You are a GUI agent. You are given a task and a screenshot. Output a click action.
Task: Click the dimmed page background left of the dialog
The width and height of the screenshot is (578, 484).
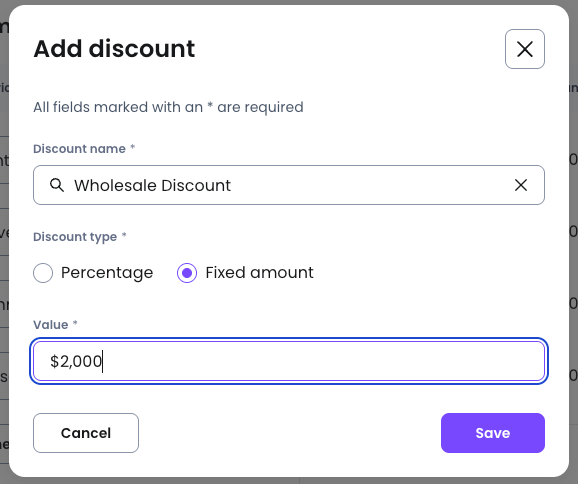pos(4,242)
